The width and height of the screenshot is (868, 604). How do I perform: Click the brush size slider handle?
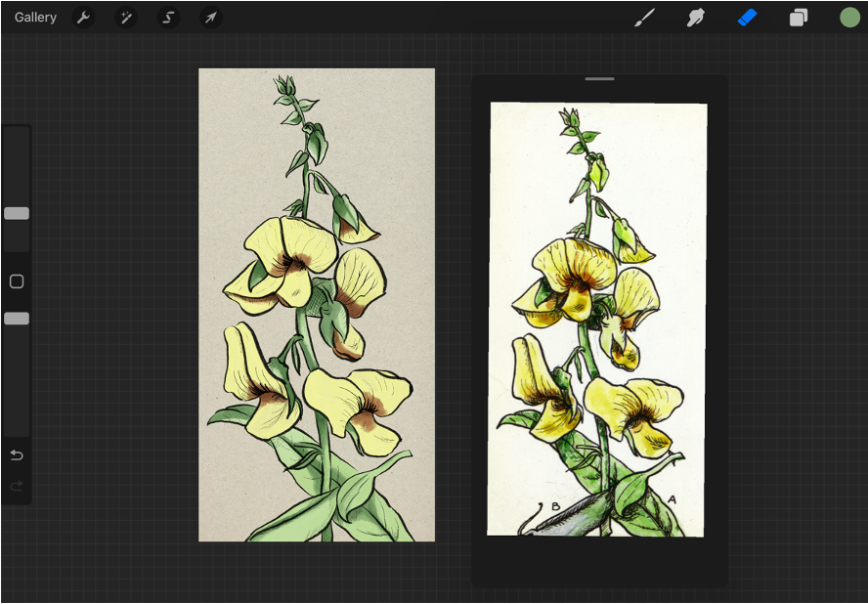(17, 213)
